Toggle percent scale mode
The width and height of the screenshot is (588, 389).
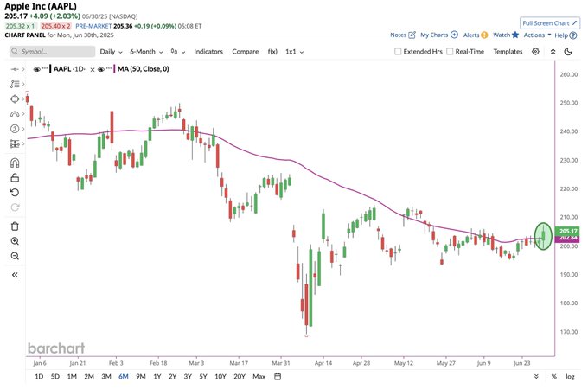(x=554, y=377)
